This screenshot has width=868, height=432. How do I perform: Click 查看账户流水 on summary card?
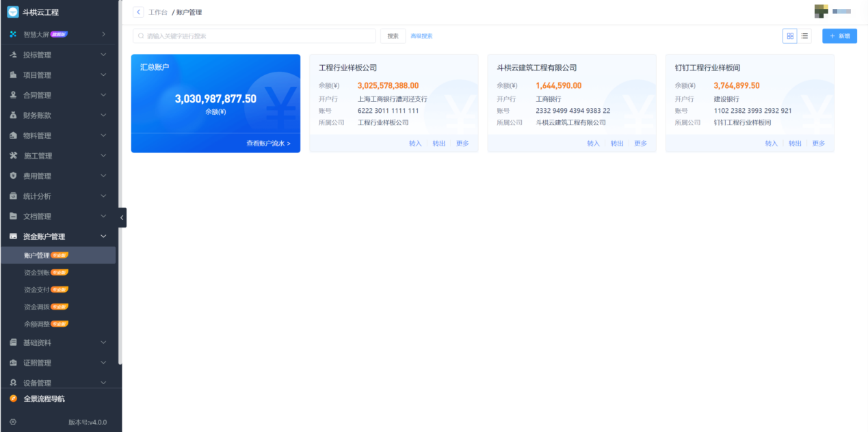268,144
